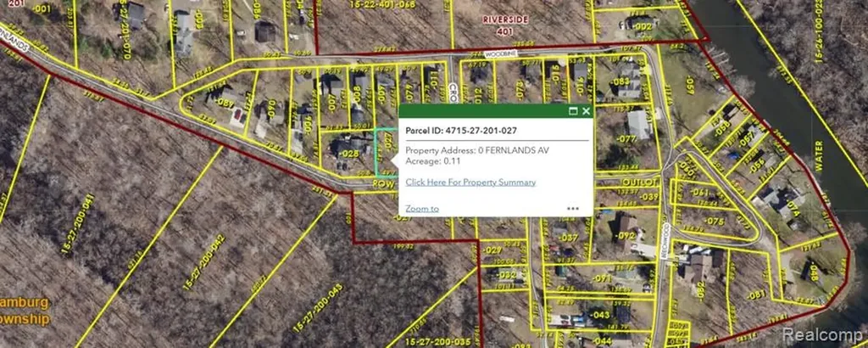Click parcel labeled -028
Screen dimensions: 868x348
point(347,154)
